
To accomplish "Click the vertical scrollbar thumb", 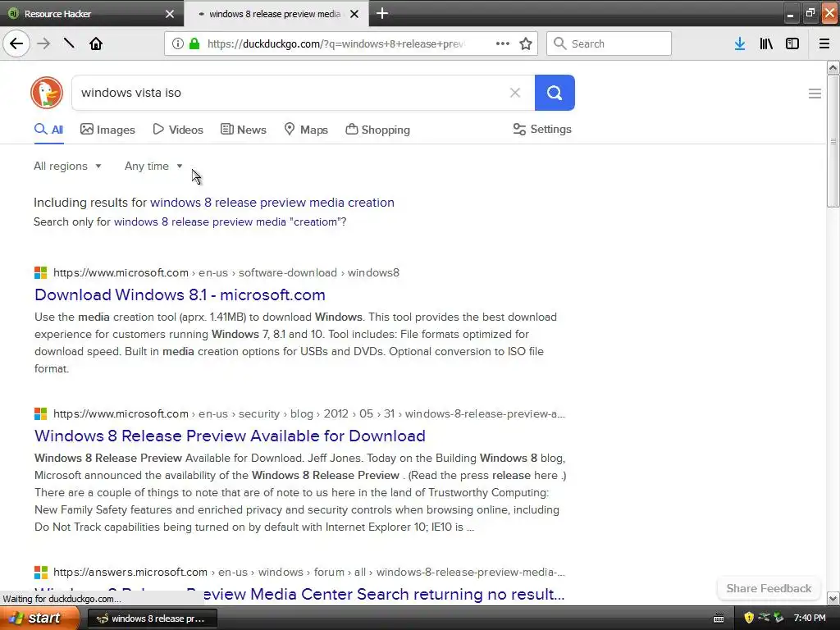I will (x=833, y=140).
